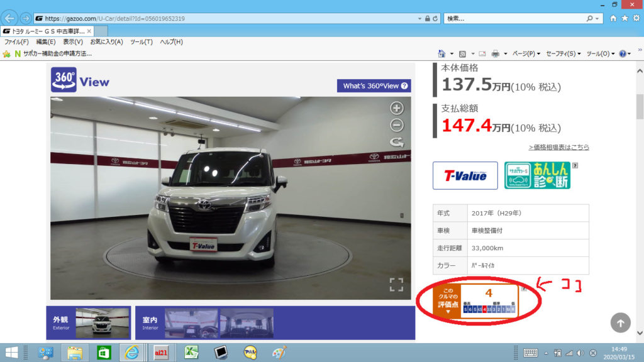The height and width of the screenshot is (362, 644).
Task: Click the あんしん診断 green badge
Action: (537, 175)
